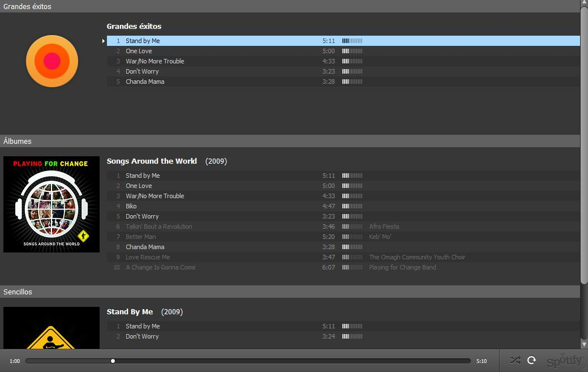Screen dimensions: 588x372
Task: Click the 4:47 duration of Biko
Action: point(328,206)
